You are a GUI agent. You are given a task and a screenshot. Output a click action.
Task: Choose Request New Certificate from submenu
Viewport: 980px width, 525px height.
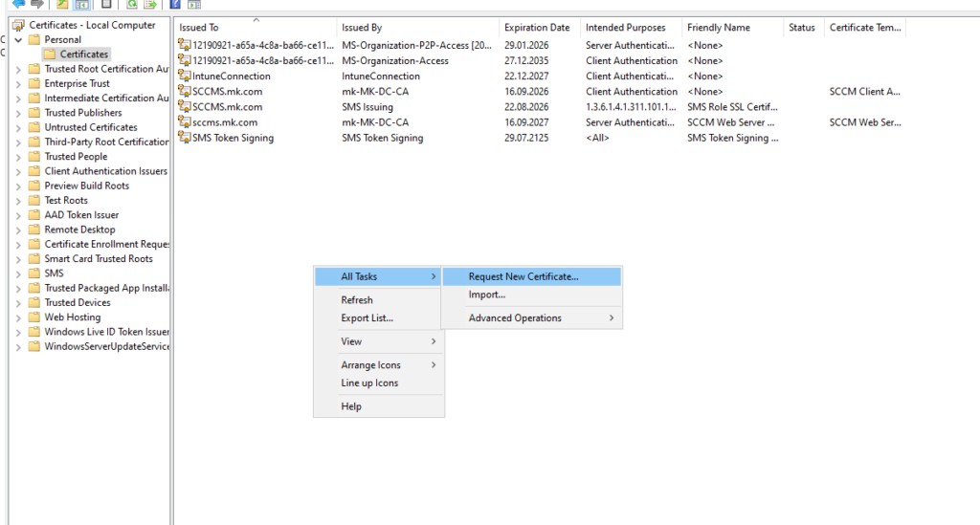tap(523, 276)
